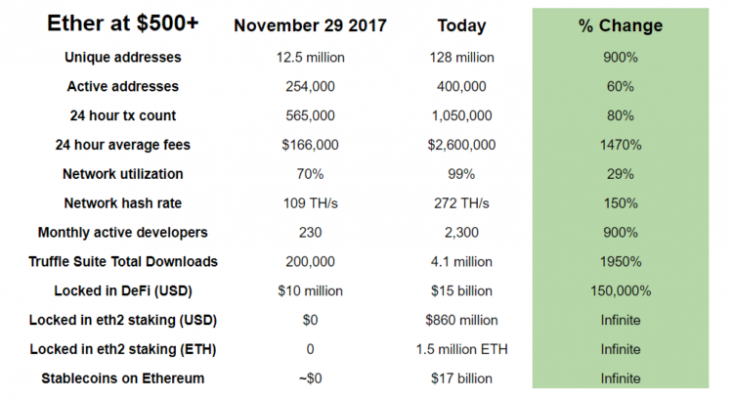Click the "272 TH/s" hash rate value
Screen dimensions: 733x400
[461, 203]
